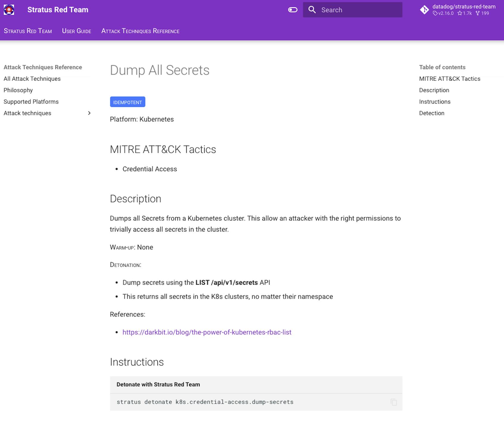504x423 pixels.
Task: Select Attack Techniques Reference in the navbar
Action: tap(140, 31)
